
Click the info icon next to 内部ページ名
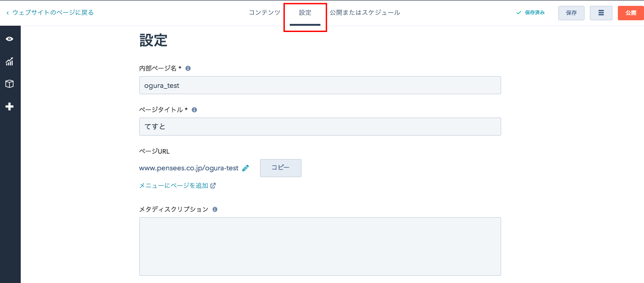(188, 68)
